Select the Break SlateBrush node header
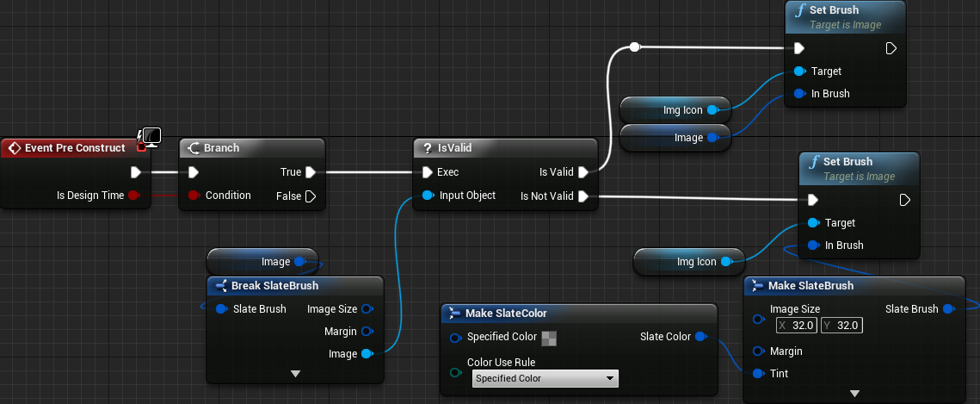980x404 pixels. click(295, 286)
